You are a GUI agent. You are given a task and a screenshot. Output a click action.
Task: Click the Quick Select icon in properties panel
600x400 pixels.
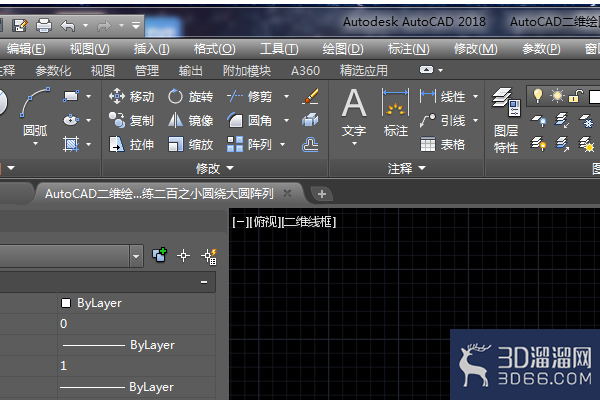pyautogui.click(x=209, y=256)
